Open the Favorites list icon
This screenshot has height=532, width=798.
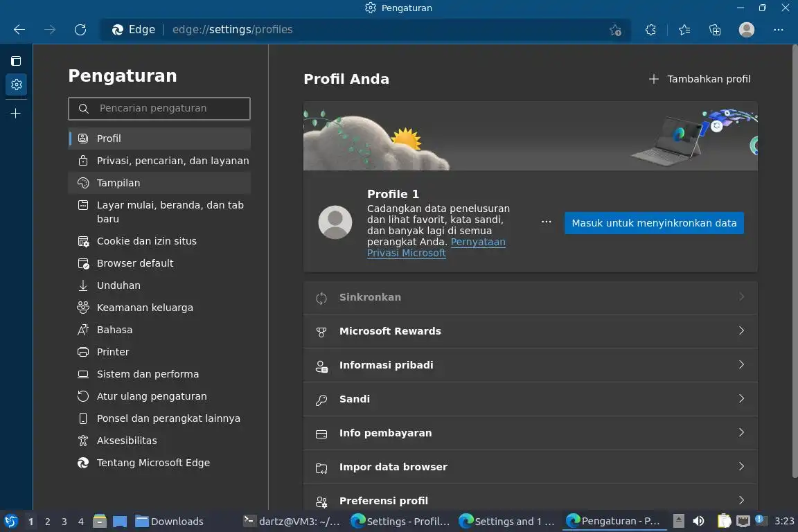(x=684, y=30)
